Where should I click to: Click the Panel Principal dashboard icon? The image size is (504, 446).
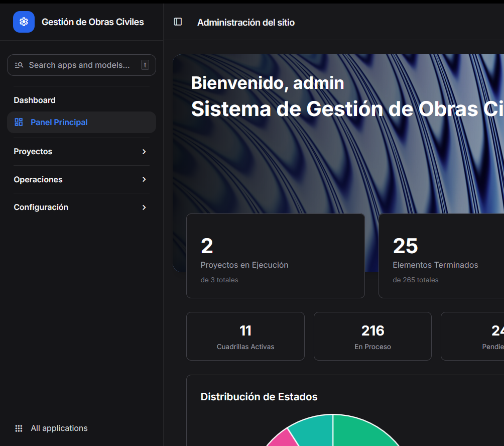point(19,122)
